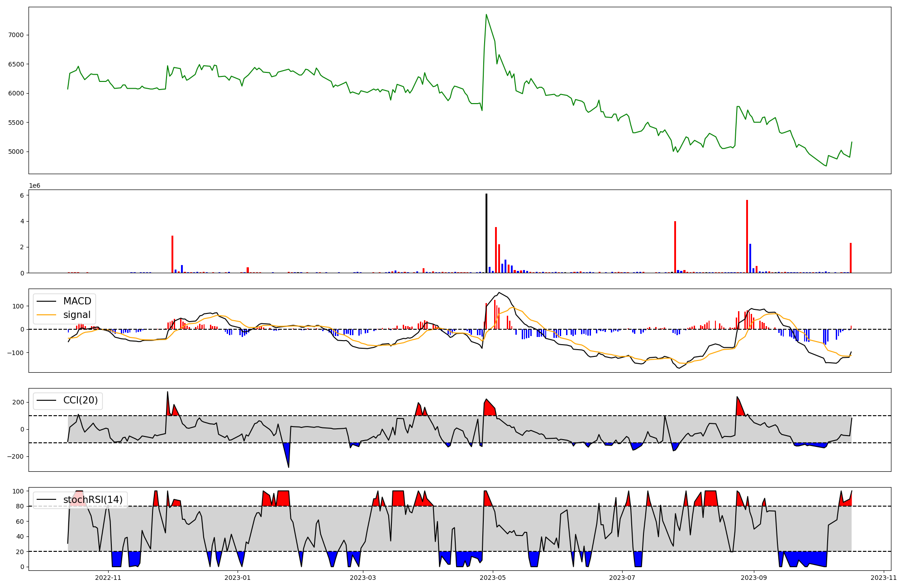Click the 7000 price axis label
Screen dimensions: 905x588
(16, 35)
